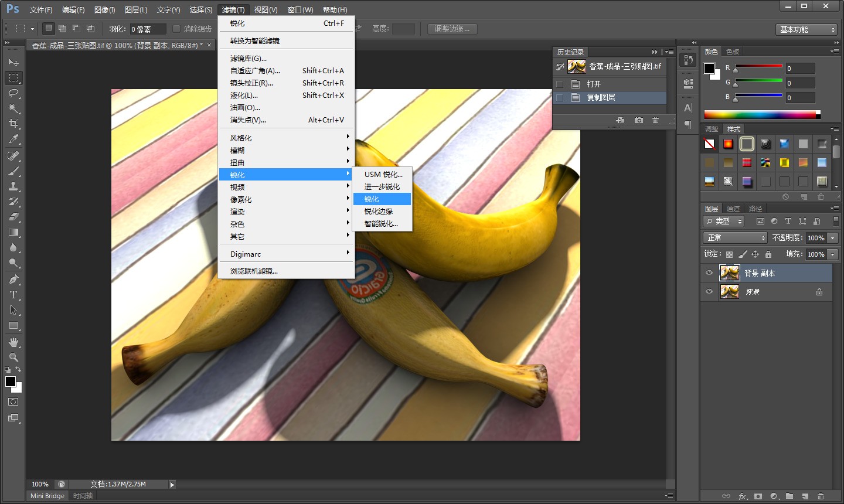Choose 锐化 in the sharpen submenu

[x=382, y=199]
